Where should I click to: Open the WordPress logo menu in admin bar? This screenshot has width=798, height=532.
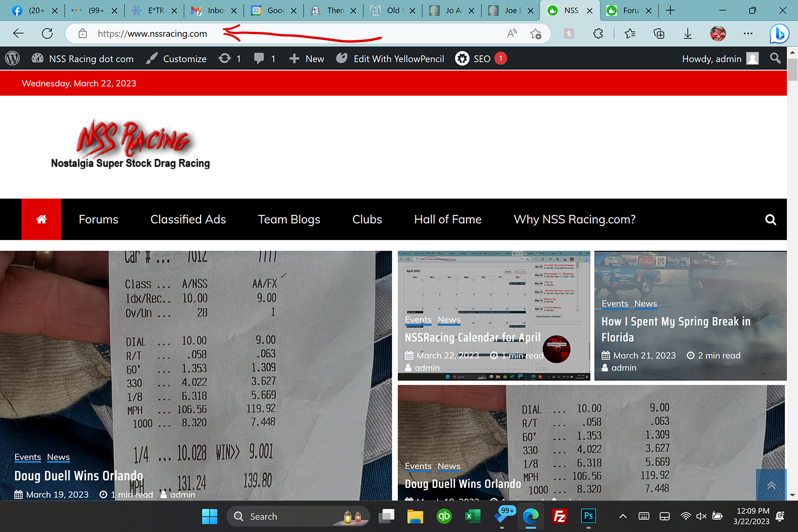(x=12, y=59)
